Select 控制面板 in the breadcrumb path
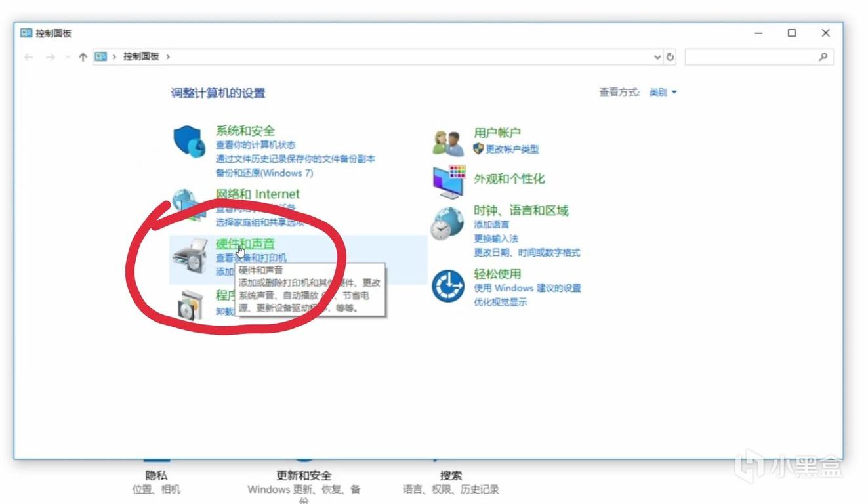868x504 pixels. click(x=141, y=57)
